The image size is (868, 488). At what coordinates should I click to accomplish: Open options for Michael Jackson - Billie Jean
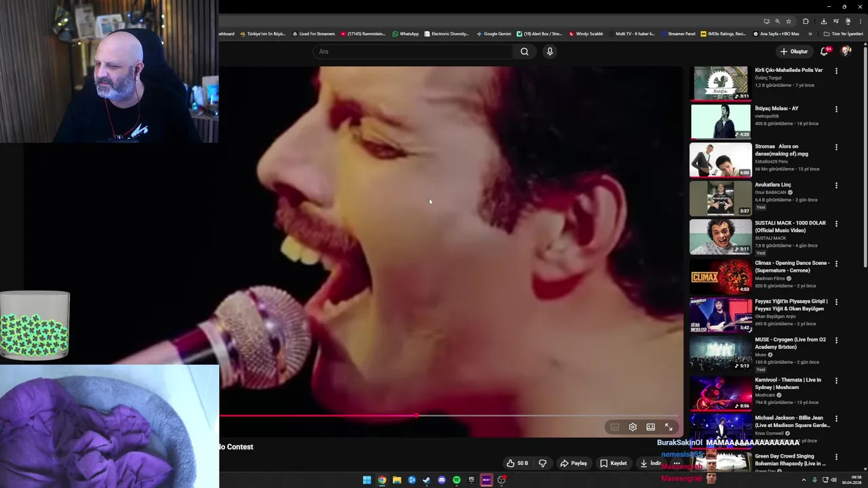coord(836,419)
